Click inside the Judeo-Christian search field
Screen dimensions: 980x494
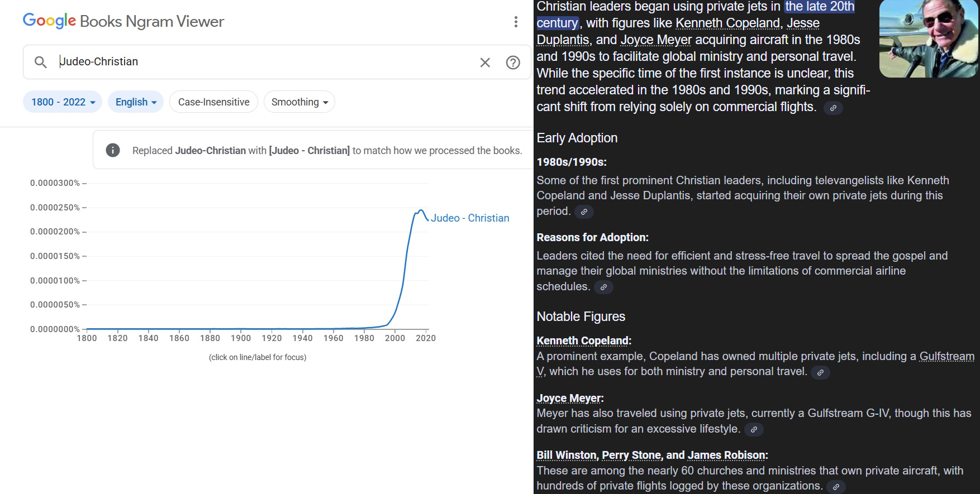[x=263, y=62]
